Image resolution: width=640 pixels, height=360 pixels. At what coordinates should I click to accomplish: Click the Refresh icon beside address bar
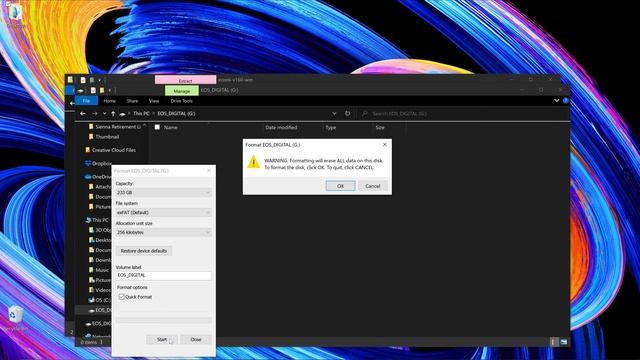pos(347,113)
